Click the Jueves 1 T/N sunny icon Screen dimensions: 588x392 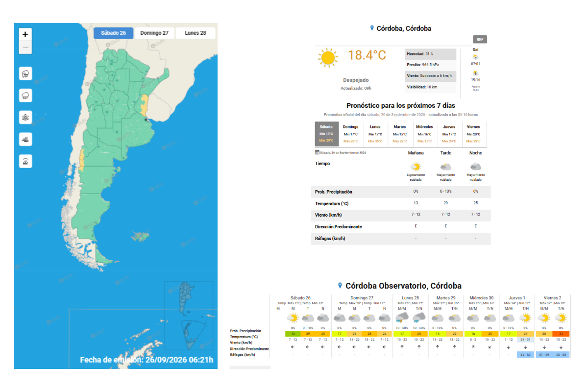[x=526, y=318]
